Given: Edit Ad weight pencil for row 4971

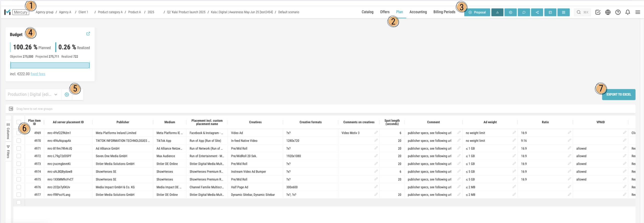Looking at the screenshot, I should 514,148.
